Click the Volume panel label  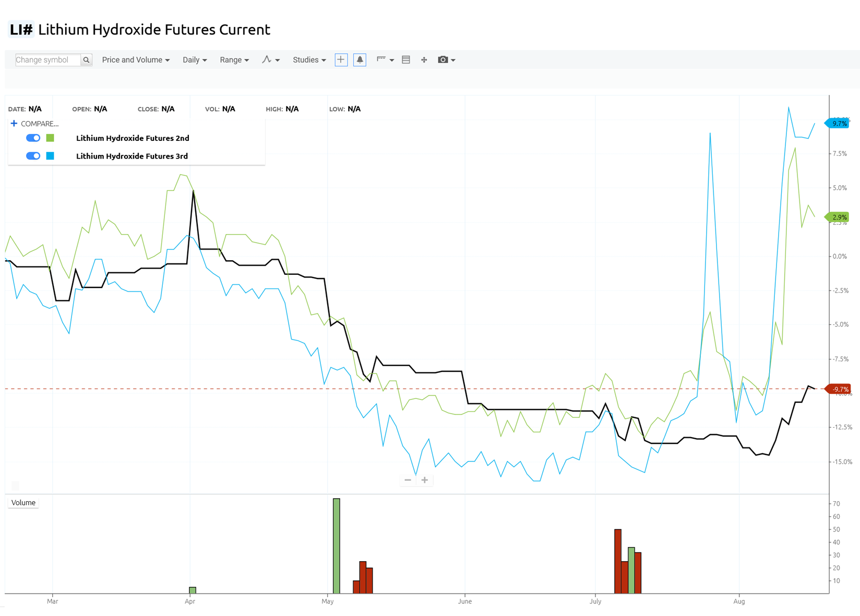[23, 503]
